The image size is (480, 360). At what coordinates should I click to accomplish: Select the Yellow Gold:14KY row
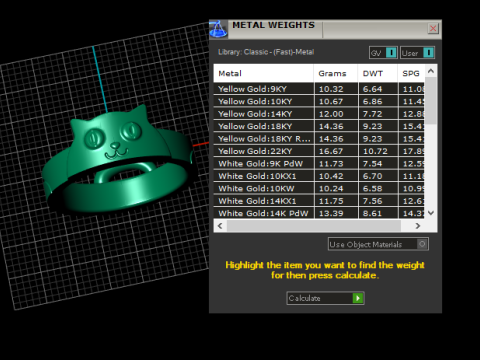(x=319, y=114)
